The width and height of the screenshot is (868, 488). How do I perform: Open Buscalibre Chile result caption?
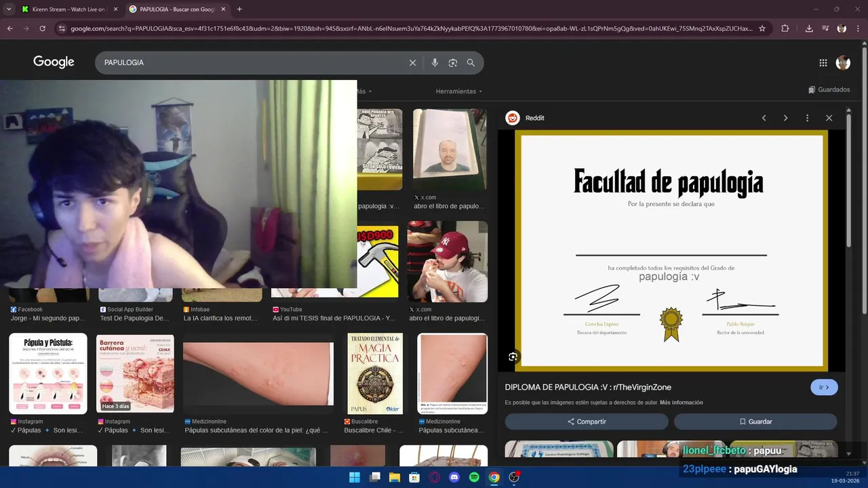tap(374, 430)
